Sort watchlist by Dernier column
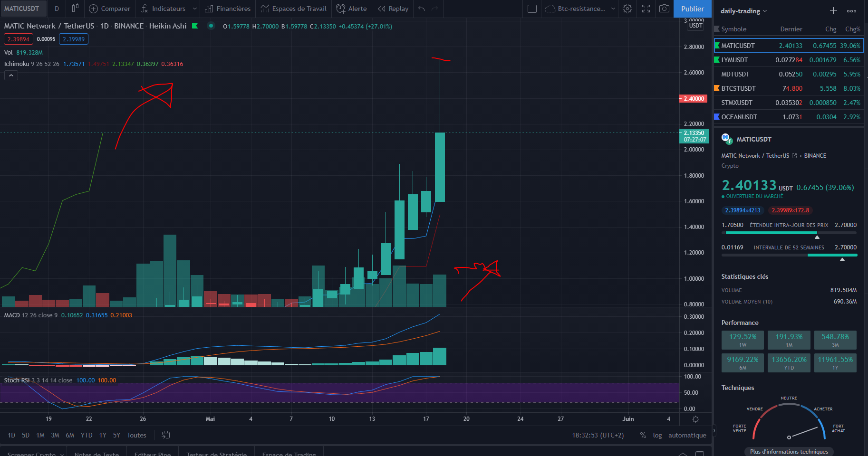This screenshot has height=456, width=868. coord(791,29)
